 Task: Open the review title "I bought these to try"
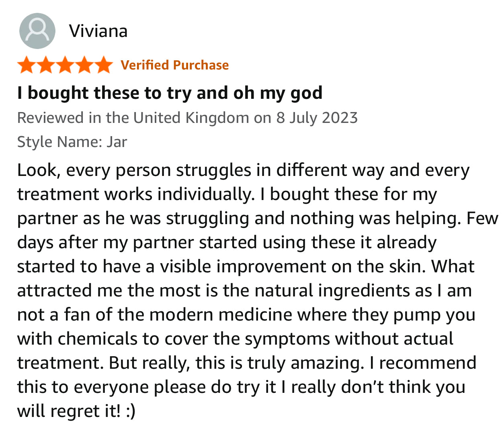click(x=170, y=93)
